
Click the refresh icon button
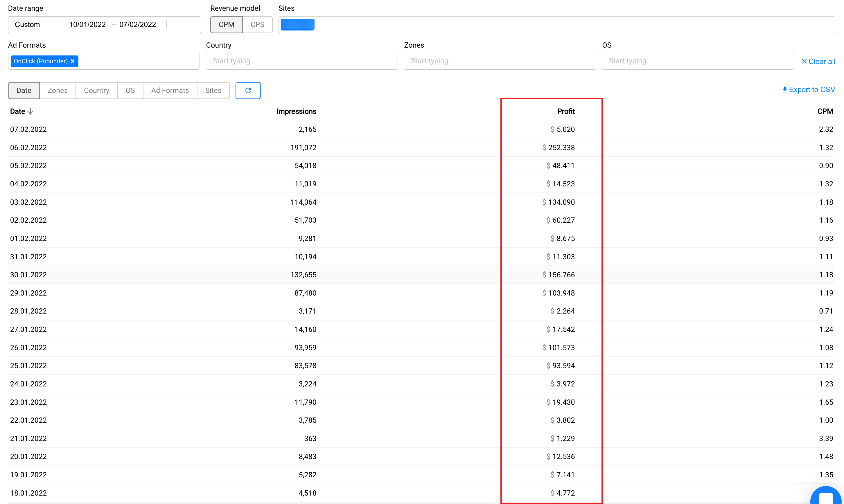pos(248,90)
